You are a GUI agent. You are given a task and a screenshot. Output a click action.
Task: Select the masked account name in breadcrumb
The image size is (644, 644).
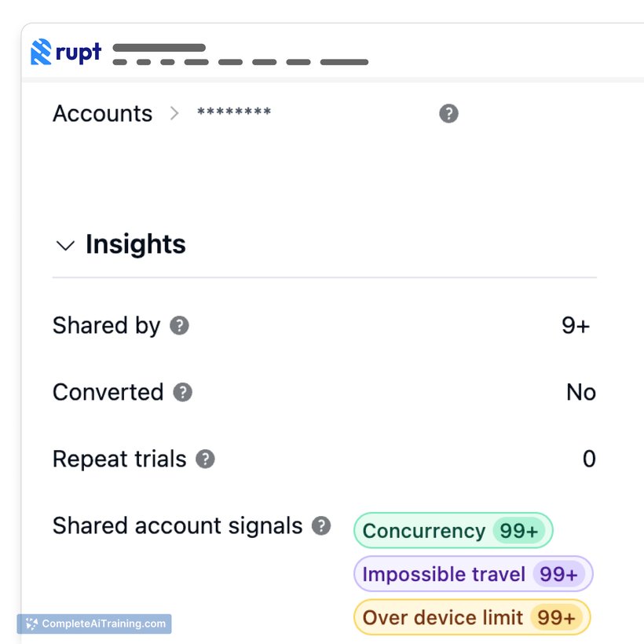[x=234, y=113]
